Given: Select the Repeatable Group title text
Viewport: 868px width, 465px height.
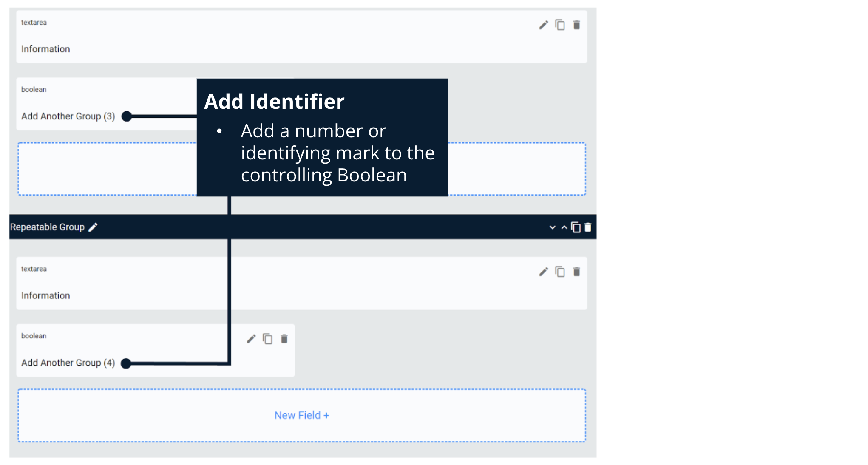Looking at the screenshot, I should [47, 227].
